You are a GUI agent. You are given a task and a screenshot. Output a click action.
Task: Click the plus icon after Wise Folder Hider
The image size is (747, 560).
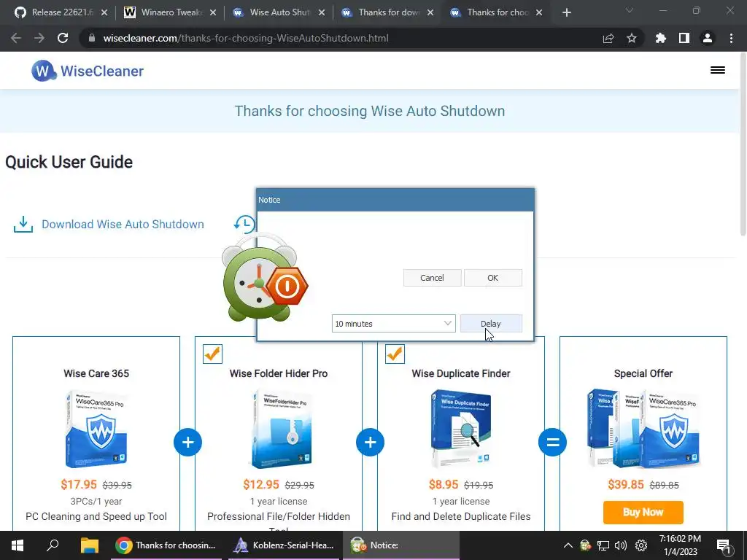click(370, 442)
